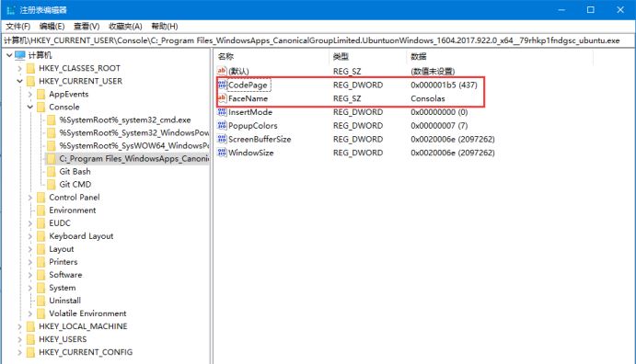Expand the Control Panel node

click(30, 198)
